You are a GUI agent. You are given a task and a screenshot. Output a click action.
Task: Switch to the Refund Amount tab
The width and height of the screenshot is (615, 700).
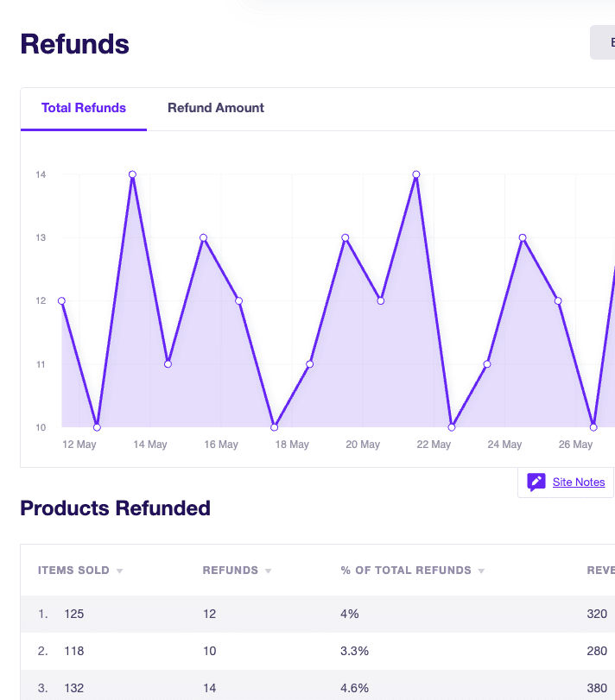coord(216,108)
